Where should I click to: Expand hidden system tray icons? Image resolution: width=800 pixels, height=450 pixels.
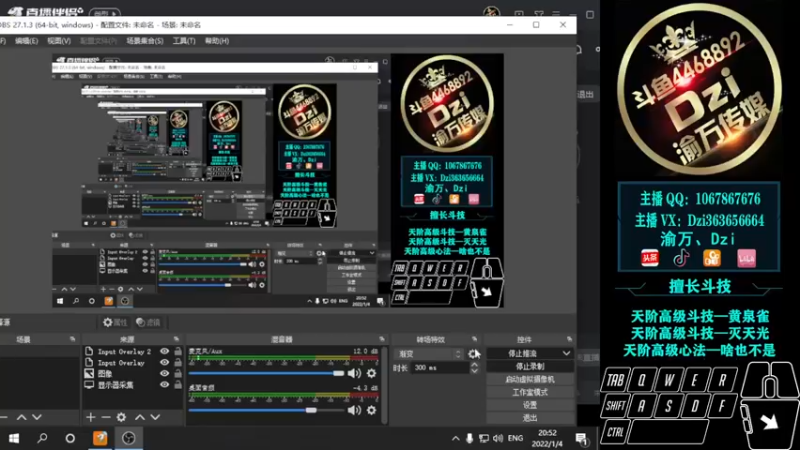[455, 438]
